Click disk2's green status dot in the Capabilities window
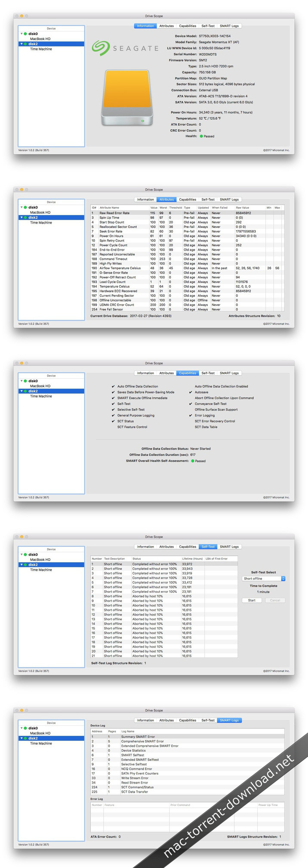The width and height of the screenshot is (308, 868). 25,391
